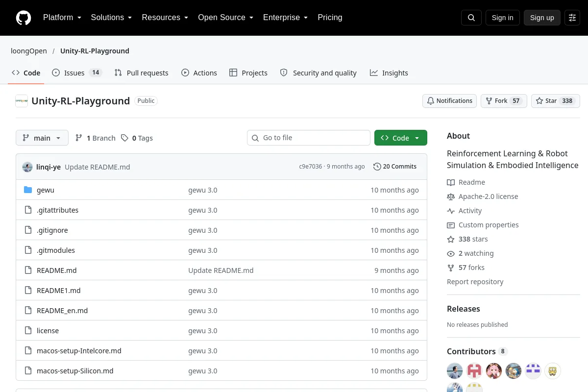Click the eye icon beside 2 watching
This screenshot has height=392, width=588.
451,253
